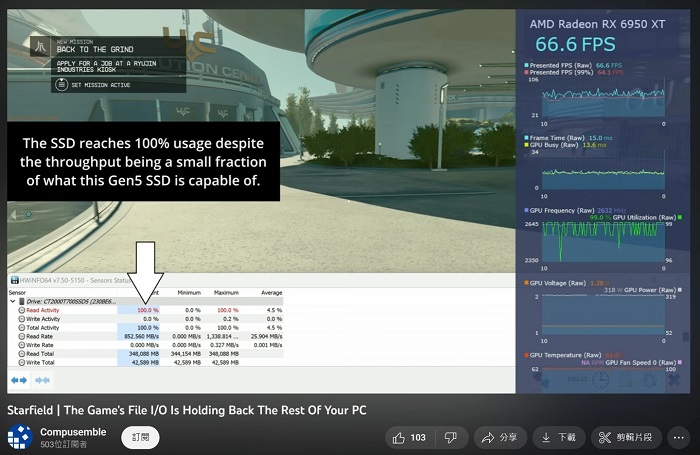Click the HWiNFO expand arrows button

(x=19, y=380)
